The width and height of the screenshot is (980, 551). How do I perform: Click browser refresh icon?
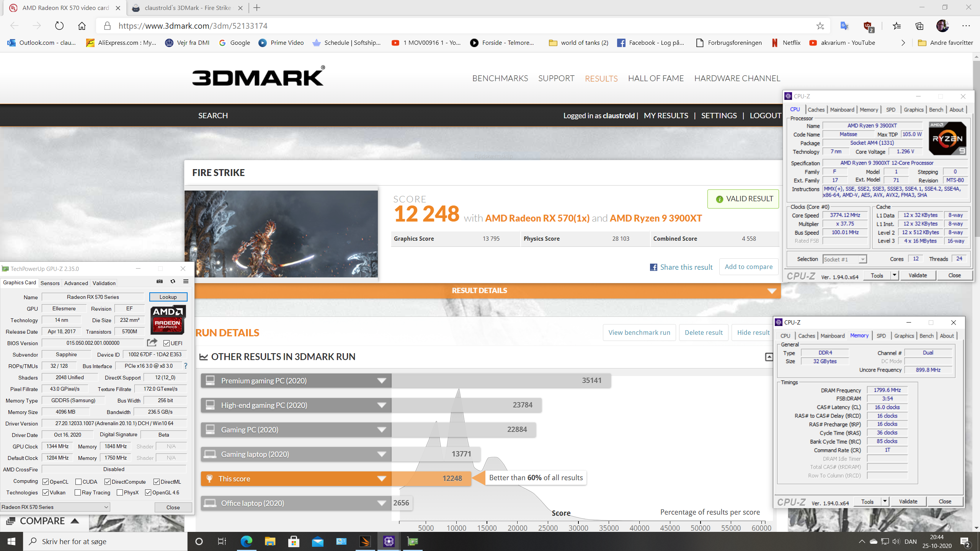(x=59, y=26)
